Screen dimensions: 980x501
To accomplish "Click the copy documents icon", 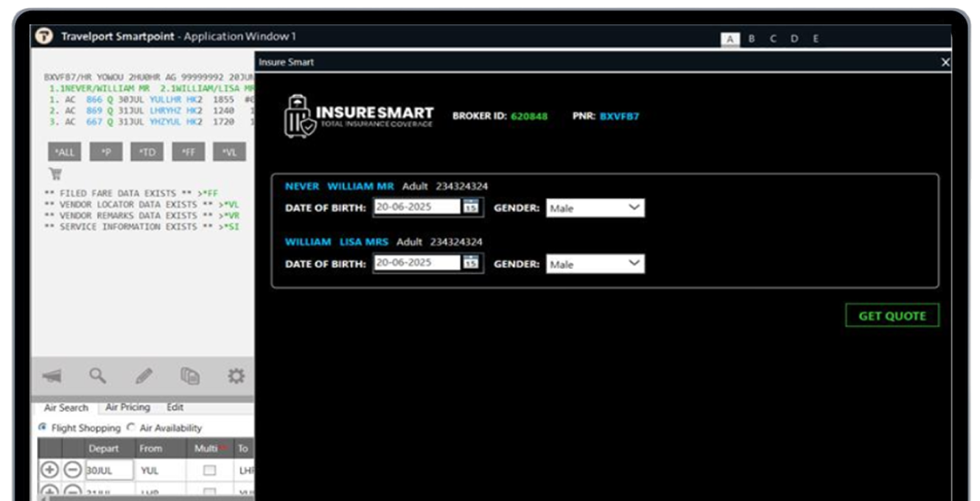I will click(x=189, y=376).
